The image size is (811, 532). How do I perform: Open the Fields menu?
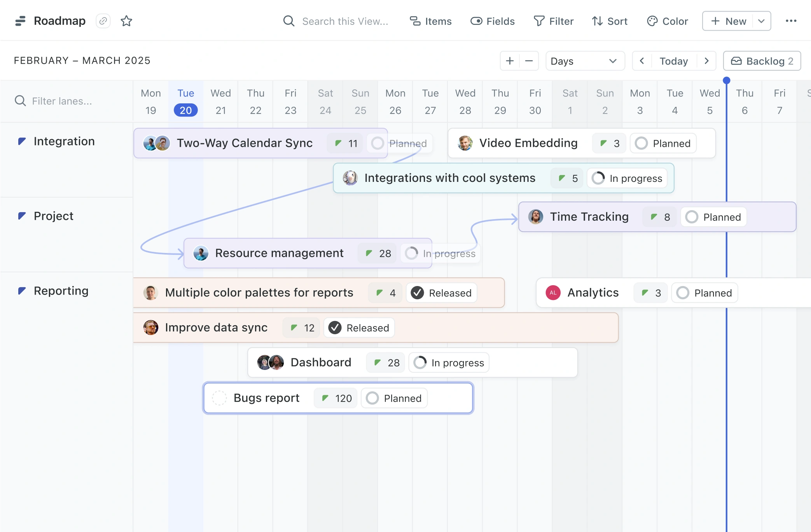[x=492, y=21]
